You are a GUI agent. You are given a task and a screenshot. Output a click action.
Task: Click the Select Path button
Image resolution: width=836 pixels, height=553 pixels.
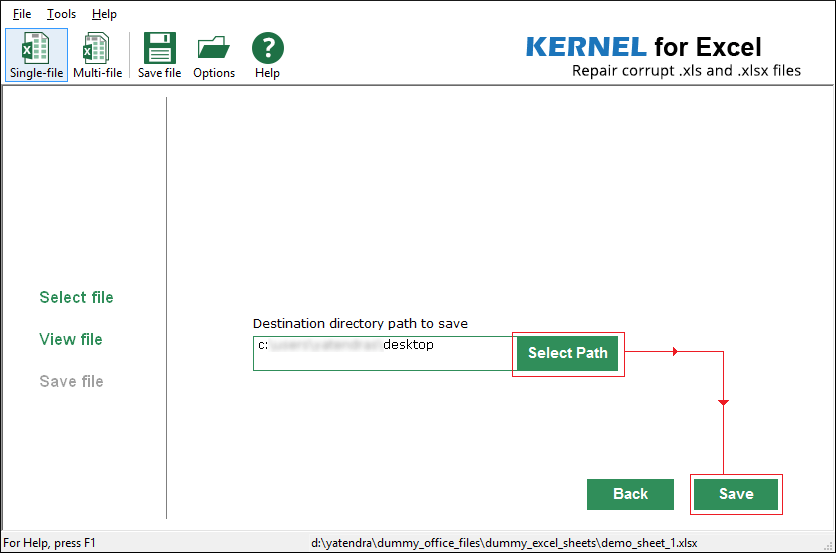(567, 353)
